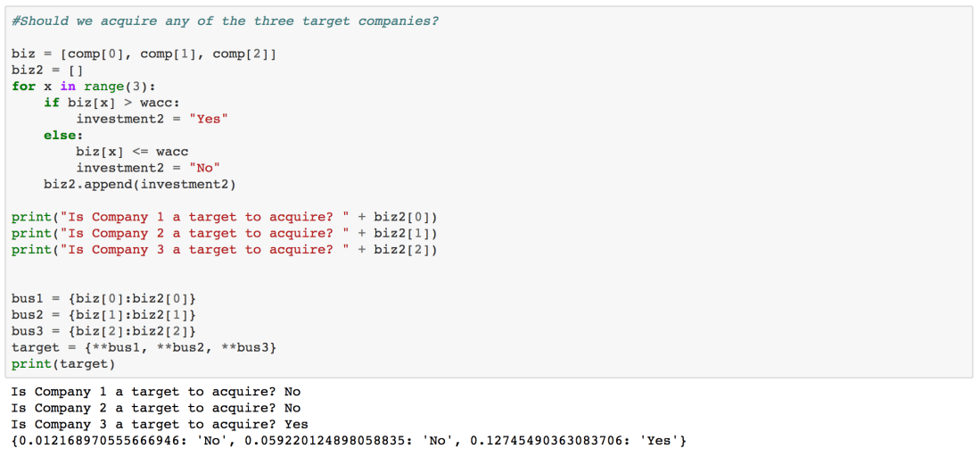The height and width of the screenshot is (457, 980).
Task: Click the printed dictionary output line
Action: [x=348, y=440]
